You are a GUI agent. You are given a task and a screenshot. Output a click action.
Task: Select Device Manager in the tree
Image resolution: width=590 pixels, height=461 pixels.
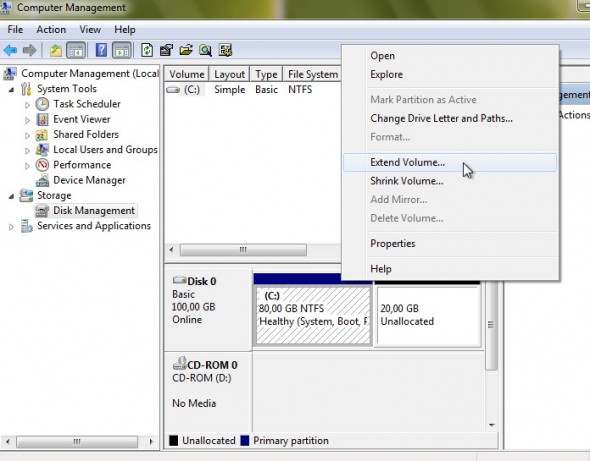pos(89,180)
